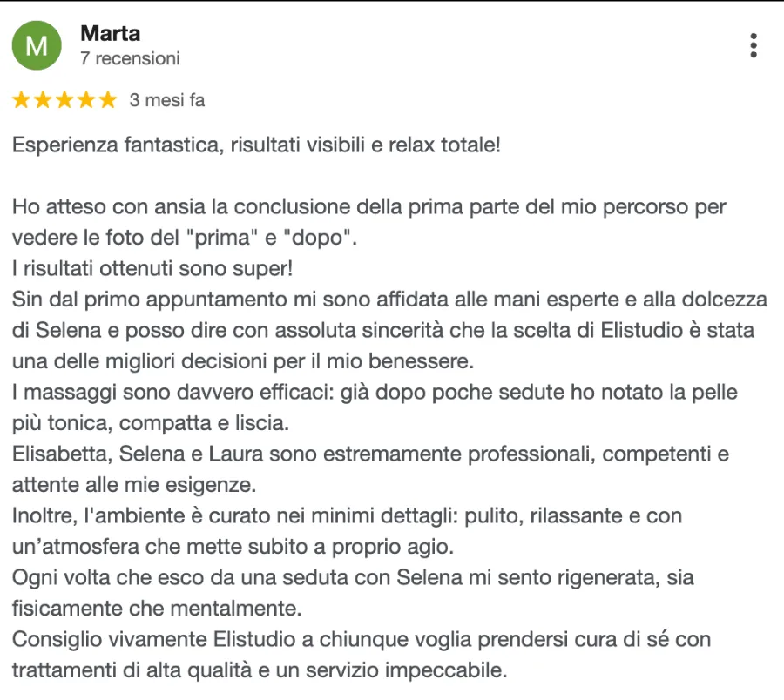Viewport: 784px width, 700px height.
Task: Click the final line "trattamenti di alta qualità"
Action: [260, 670]
